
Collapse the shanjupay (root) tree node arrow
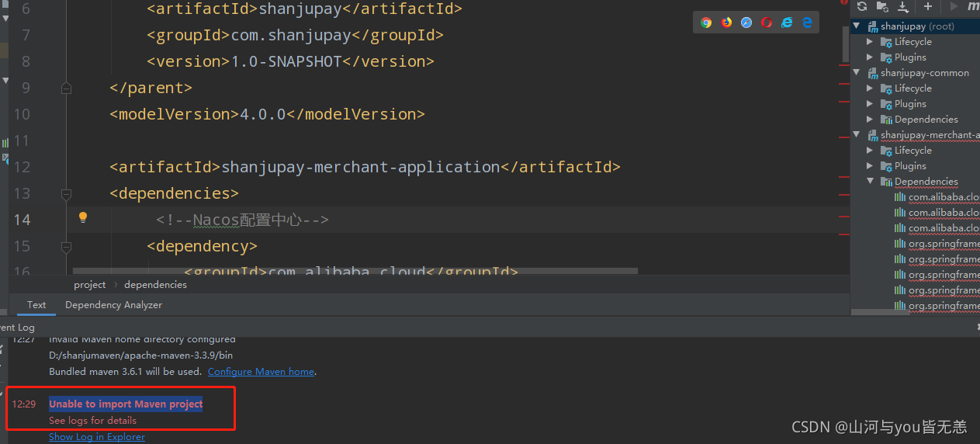(x=857, y=26)
